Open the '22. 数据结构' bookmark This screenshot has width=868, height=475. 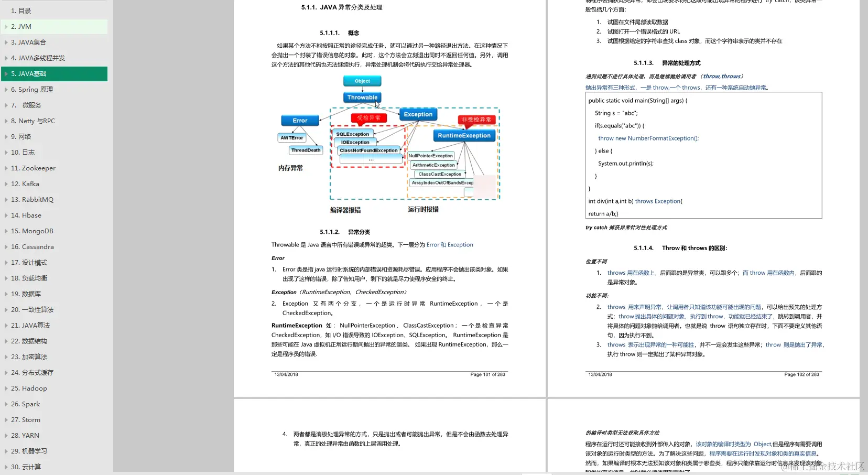coord(29,341)
